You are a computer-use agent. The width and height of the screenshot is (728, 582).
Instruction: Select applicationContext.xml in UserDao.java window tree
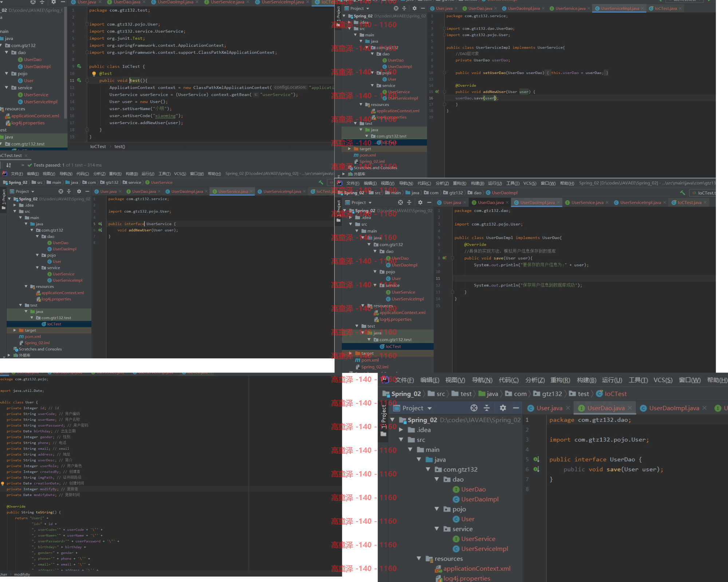pos(473,569)
